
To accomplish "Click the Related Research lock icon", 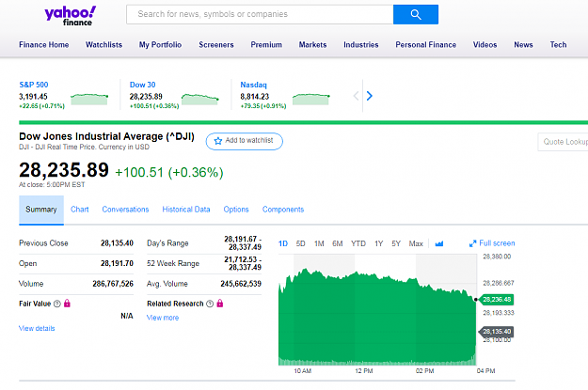I will pyautogui.click(x=220, y=304).
